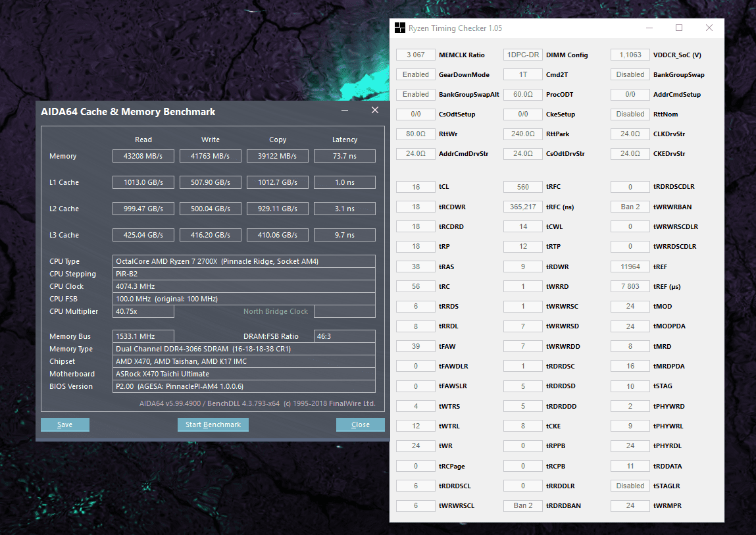Click the BankGroupSwap Disabled value
The width and height of the screenshot is (756, 535).
coord(630,75)
